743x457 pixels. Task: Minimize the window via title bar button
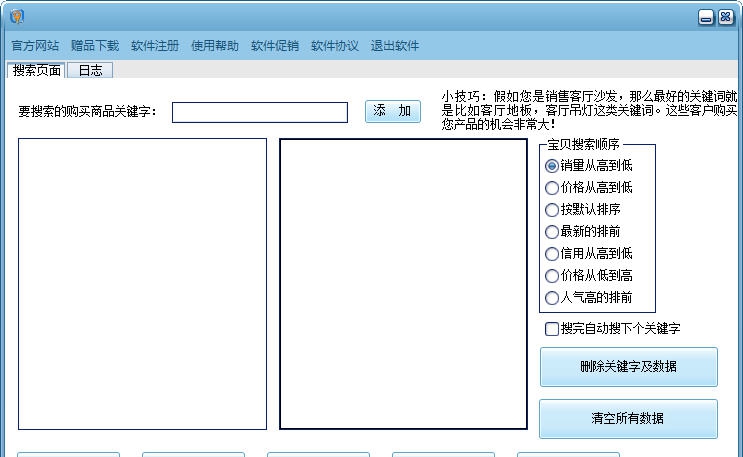point(706,18)
